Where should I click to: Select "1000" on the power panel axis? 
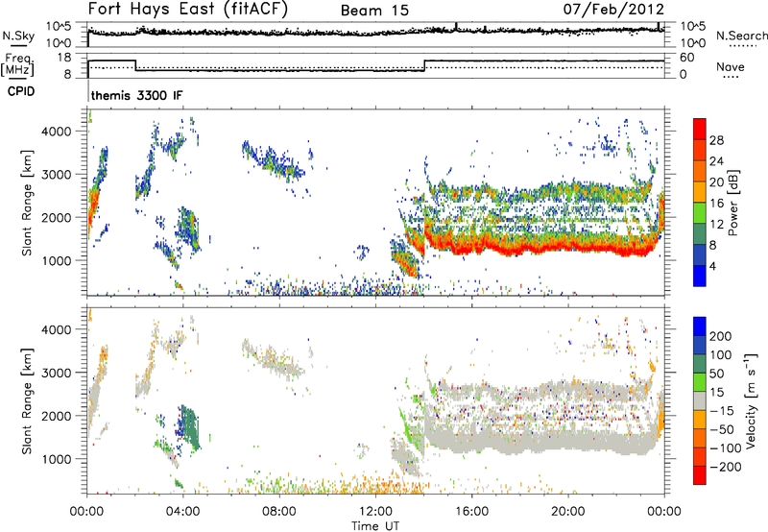tap(57, 260)
